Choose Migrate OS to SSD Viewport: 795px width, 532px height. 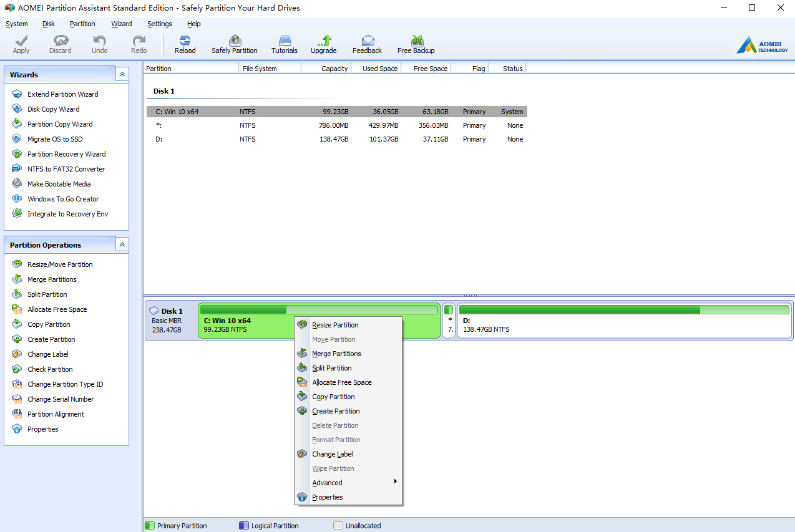click(55, 139)
